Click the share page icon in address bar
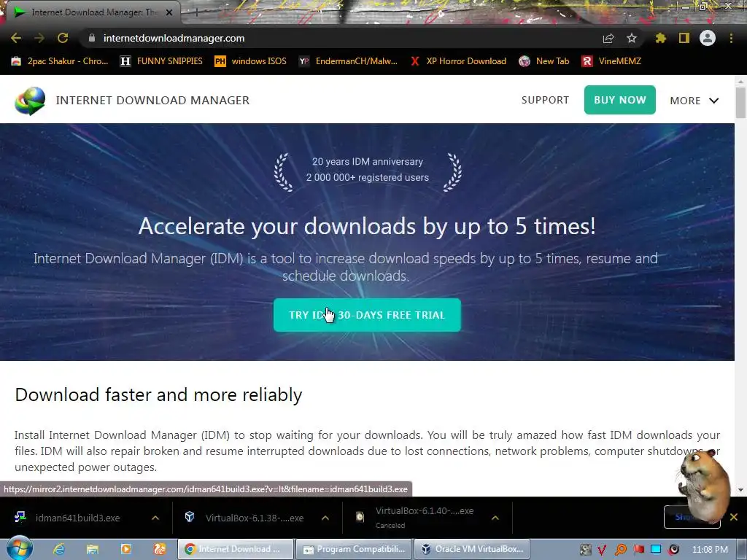747x560 pixels. (608, 38)
